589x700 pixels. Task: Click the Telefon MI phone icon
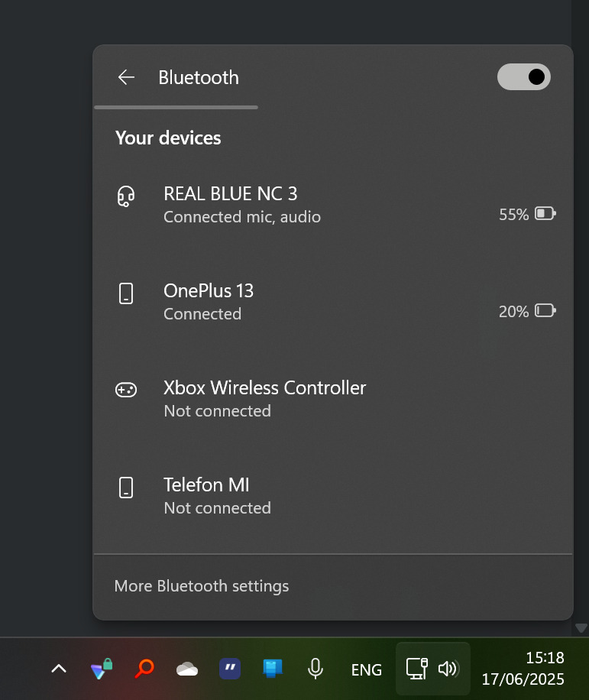[x=126, y=488]
